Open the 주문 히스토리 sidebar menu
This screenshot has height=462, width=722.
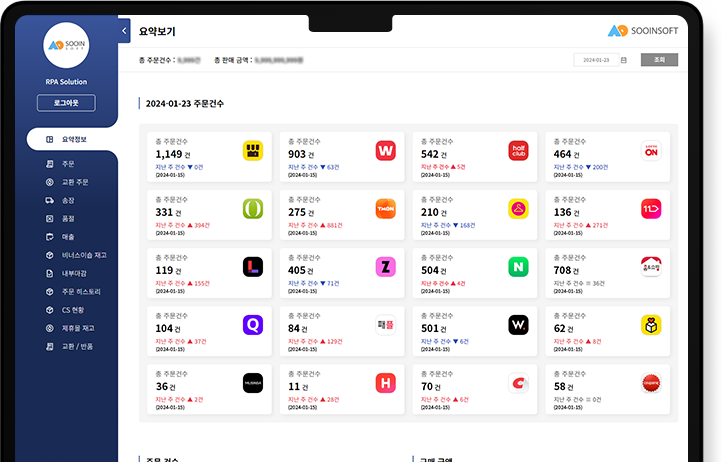tap(81, 292)
